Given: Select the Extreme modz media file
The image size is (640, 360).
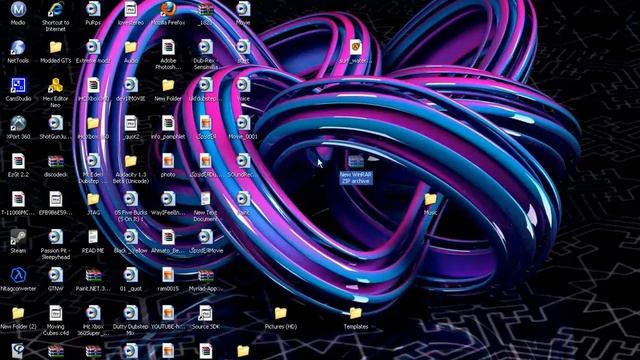Looking at the screenshot, I should (93, 47).
